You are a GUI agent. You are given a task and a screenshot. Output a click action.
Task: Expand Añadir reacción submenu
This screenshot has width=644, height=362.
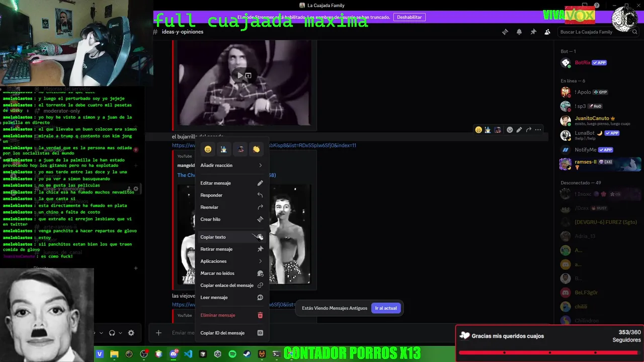click(231, 165)
